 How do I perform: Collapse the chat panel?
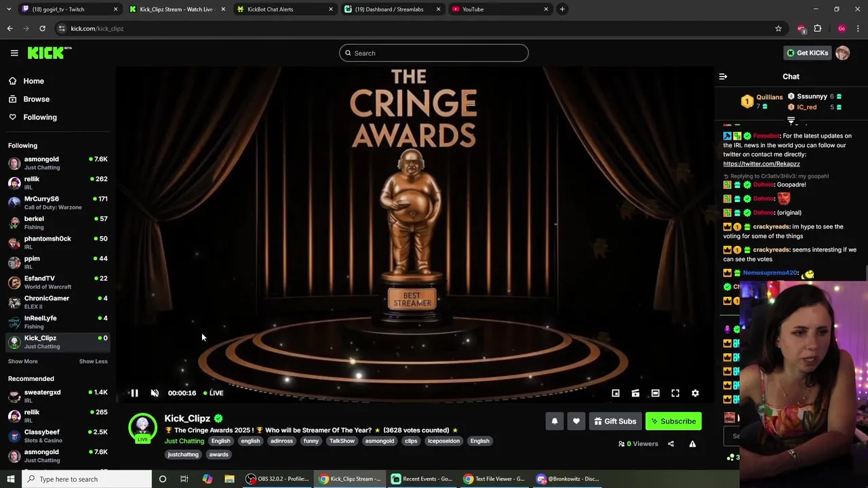coord(723,77)
